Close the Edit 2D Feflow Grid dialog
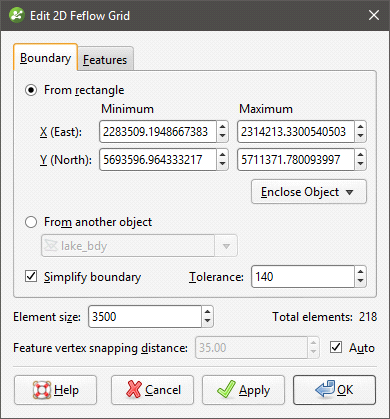Screen dimensions: 390x419 pos(374,15)
